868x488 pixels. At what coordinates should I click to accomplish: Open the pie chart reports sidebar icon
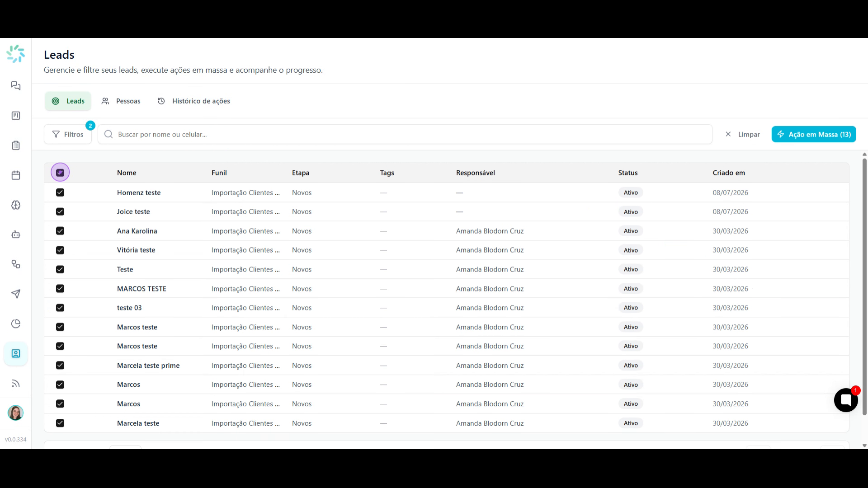[16, 324]
